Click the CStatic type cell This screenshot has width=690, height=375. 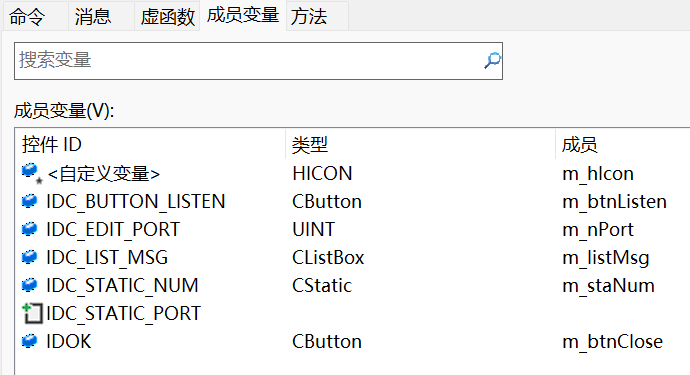(322, 286)
